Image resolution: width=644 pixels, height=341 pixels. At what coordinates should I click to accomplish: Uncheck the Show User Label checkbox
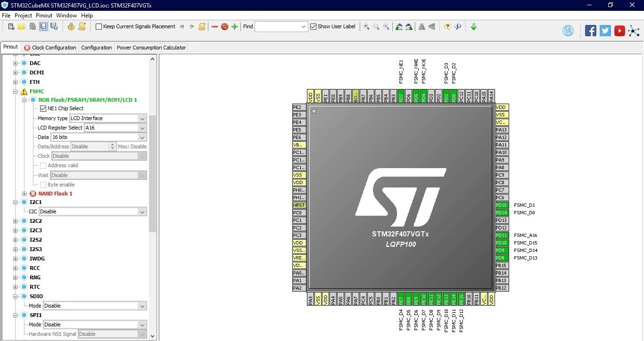(x=313, y=26)
